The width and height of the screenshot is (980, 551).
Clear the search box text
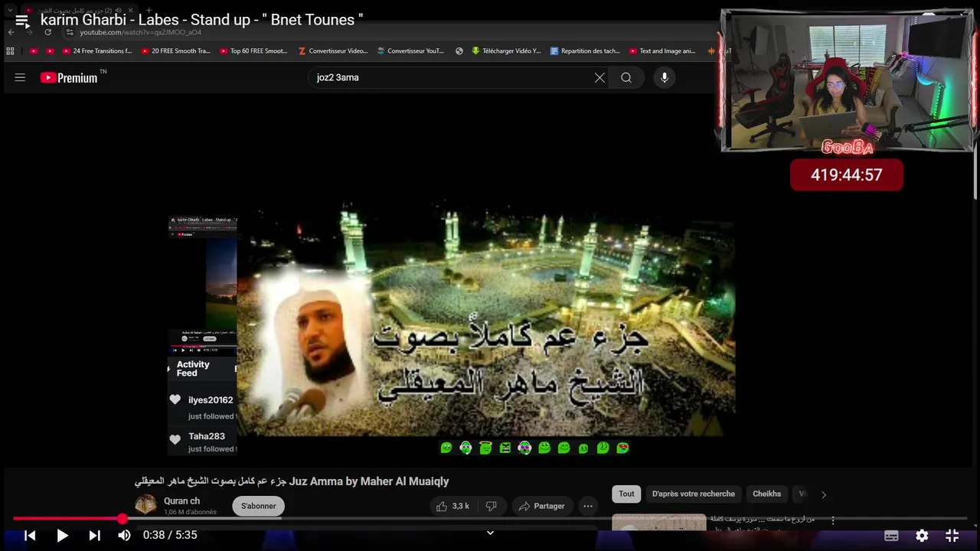(x=599, y=77)
